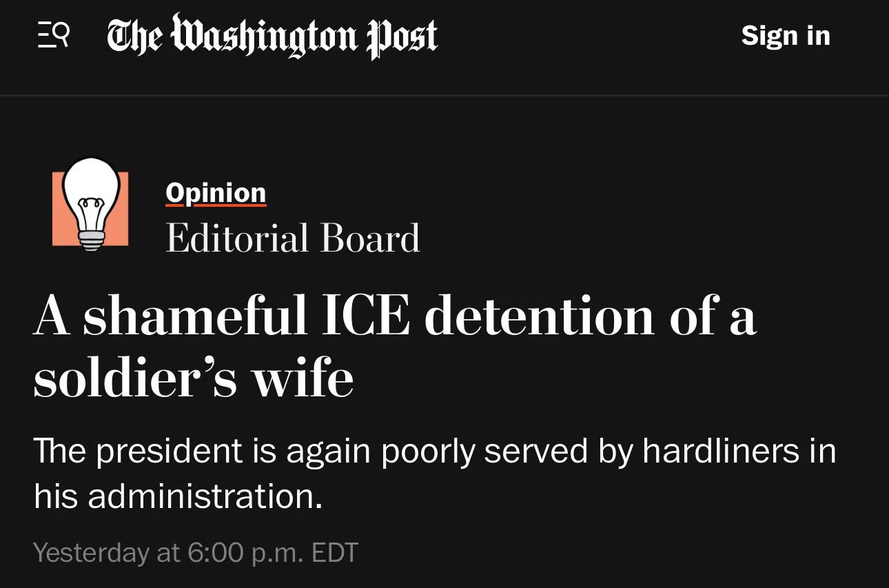Click Sign in
The image size is (889, 588).
coord(785,36)
